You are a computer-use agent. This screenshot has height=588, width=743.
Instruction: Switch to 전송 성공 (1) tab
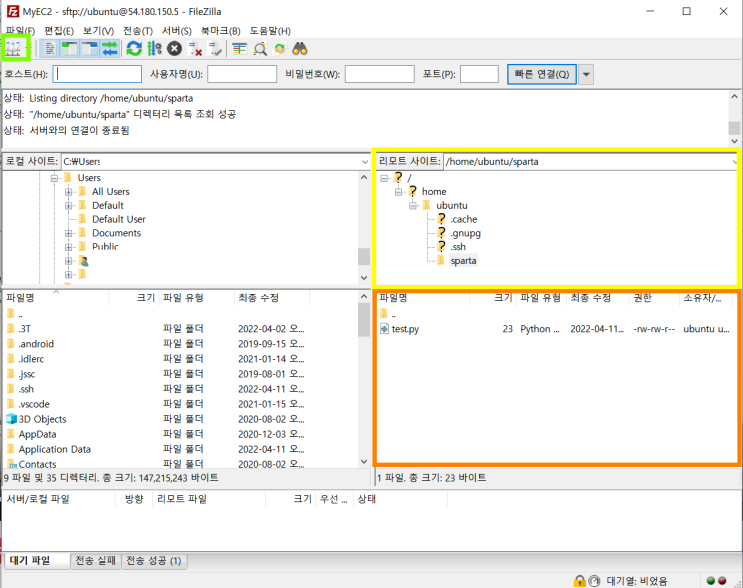154,561
